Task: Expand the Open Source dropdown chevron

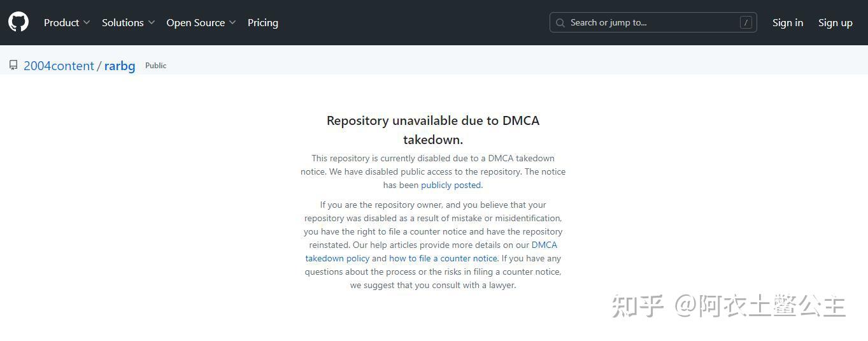Action: pyautogui.click(x=232, y=23)
